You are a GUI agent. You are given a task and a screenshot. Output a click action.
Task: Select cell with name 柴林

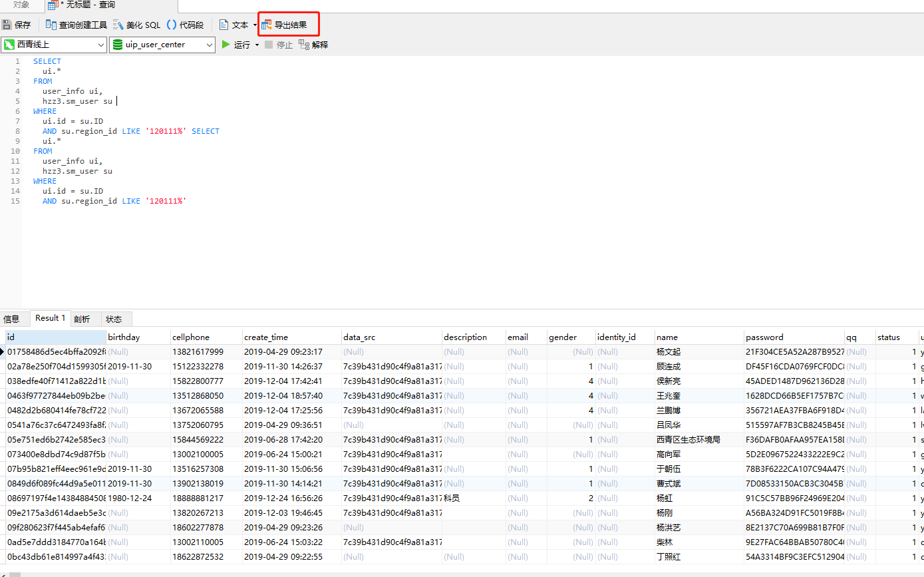[x=699, y=542]
